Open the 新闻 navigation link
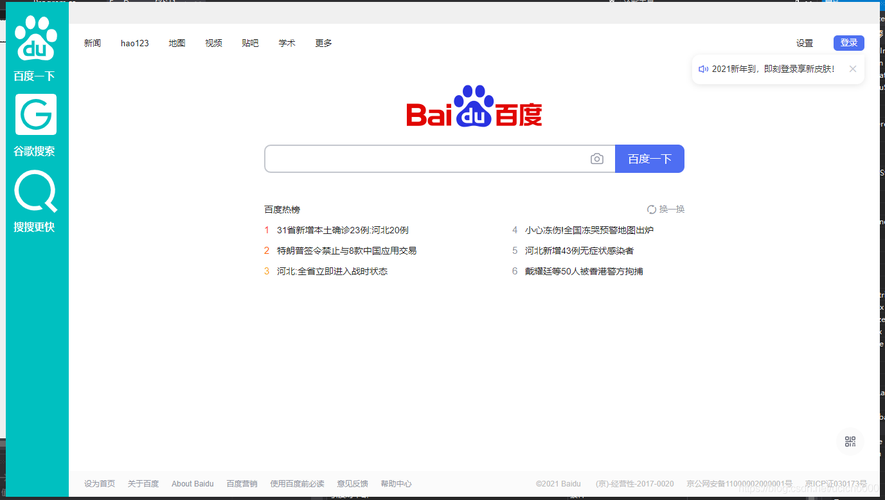 [93, 43]
